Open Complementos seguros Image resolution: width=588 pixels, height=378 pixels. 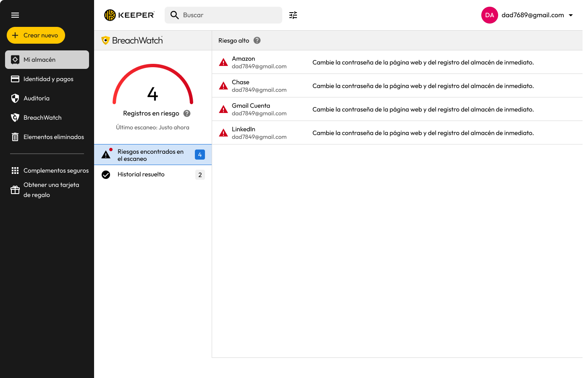tap(47, 171)
